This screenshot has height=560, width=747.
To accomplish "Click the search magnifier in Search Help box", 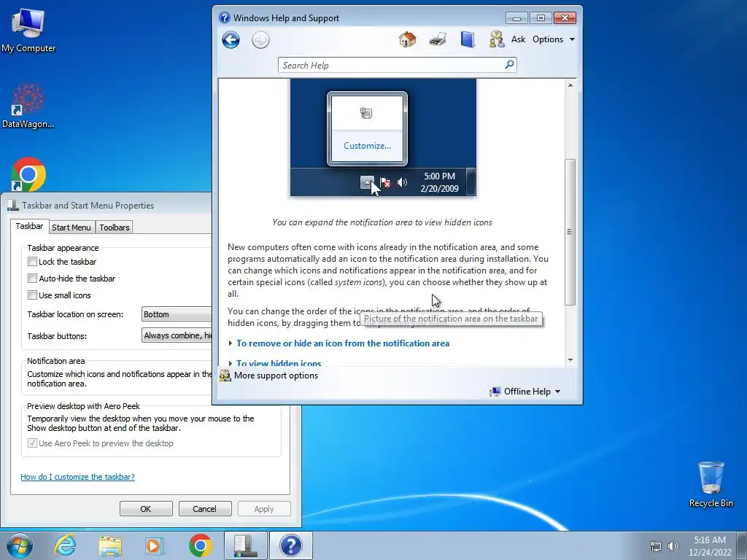I will 509,64.
